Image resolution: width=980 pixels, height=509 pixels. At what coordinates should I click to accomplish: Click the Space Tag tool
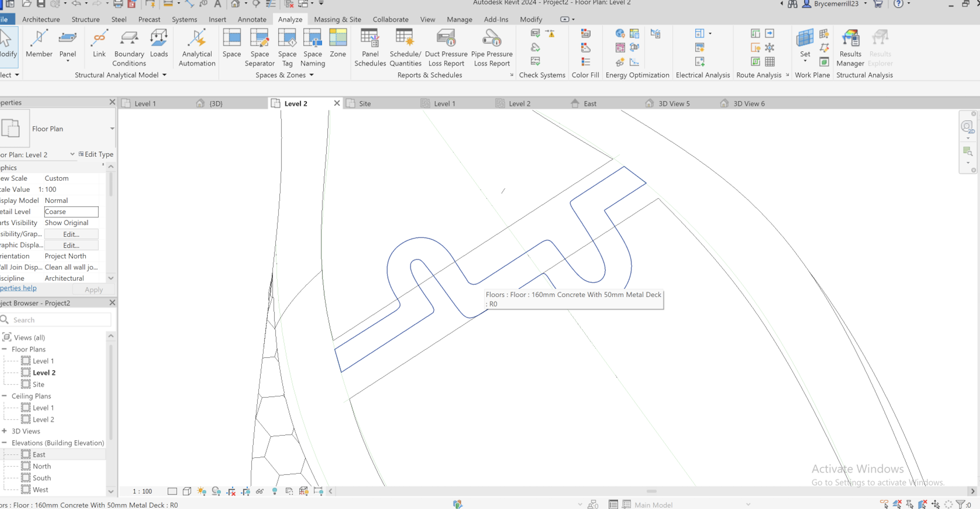pyautogui.click(x=287, y=48)
